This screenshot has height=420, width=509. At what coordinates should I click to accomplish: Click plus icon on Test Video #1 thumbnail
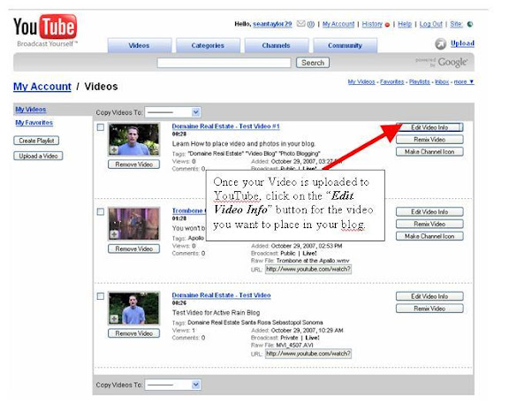pos(114,149)
